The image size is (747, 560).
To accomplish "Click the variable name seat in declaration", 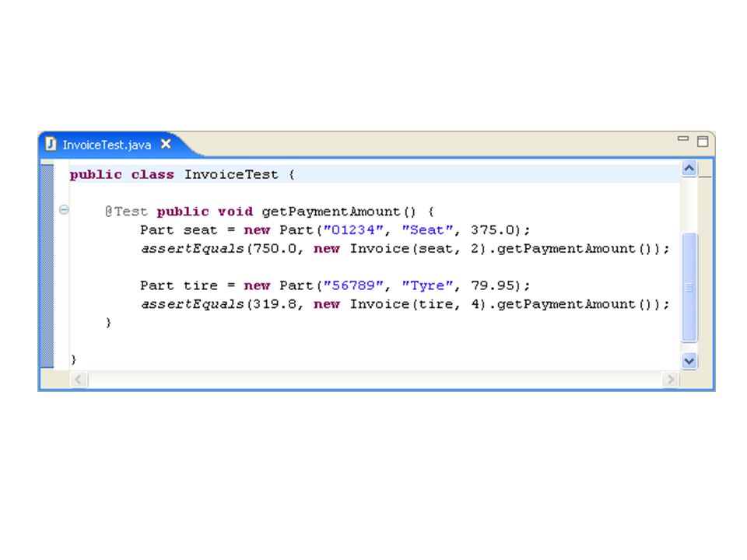I will pyautogui.click(x=201, y=230).
